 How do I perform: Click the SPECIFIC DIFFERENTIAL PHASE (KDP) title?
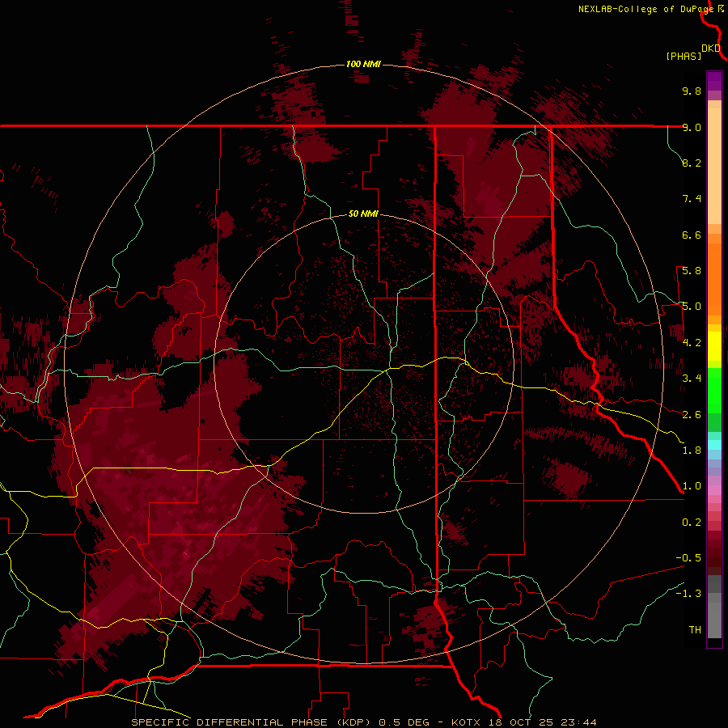pyautogui.click(x=251, y=722)
